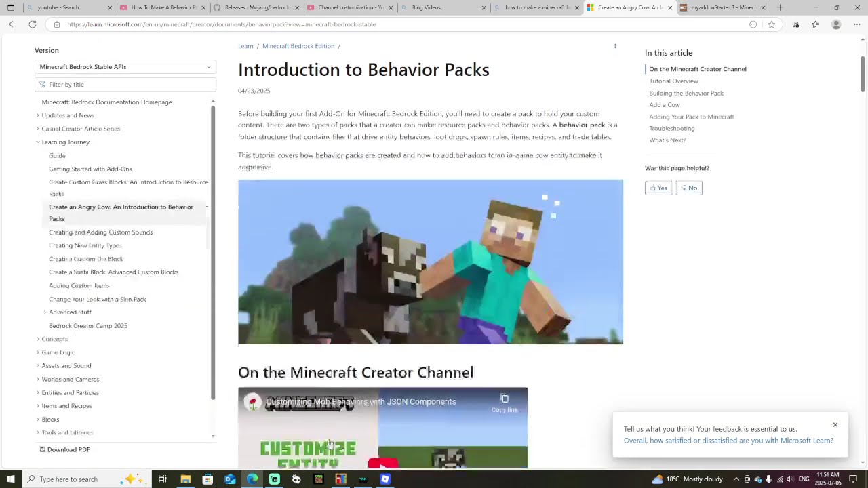Click Copy link icon on the video
The width and height of the screenshot is (868, 488).
(504, 402)
